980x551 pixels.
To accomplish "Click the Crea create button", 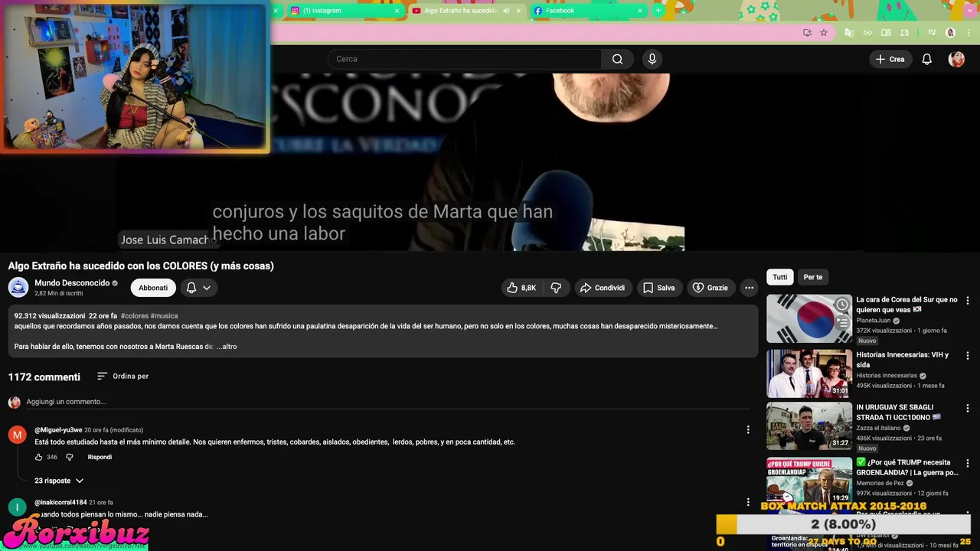I will (x=890, y=59).
